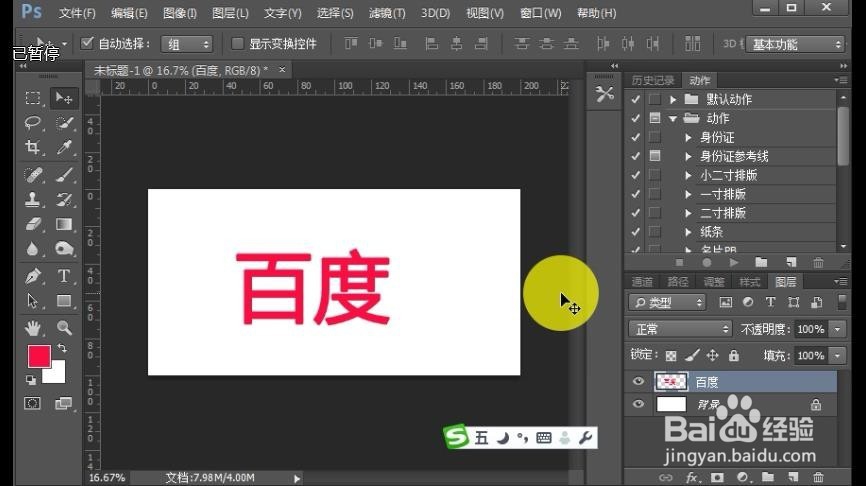Select the Quick Selection tool
The width and height of the screenshot is (866, 486).
pos(64,123)
